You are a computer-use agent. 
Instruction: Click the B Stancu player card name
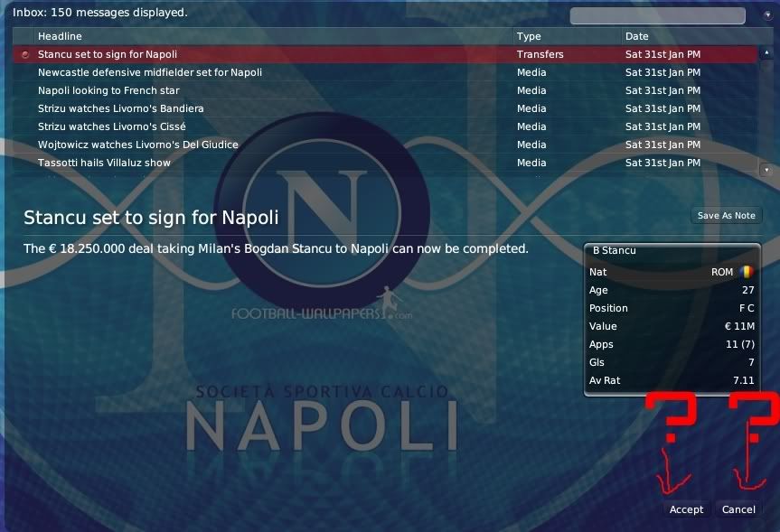(614, 250)
